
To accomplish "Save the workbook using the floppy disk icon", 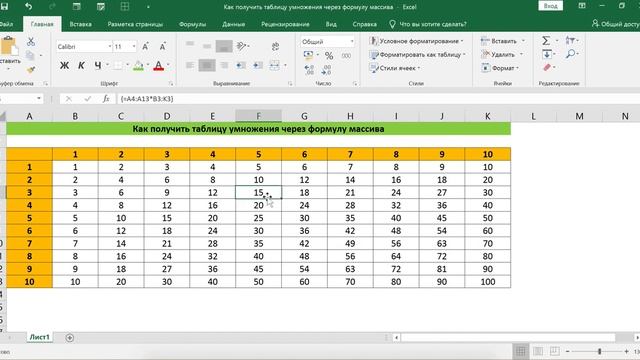I will (x=4, y=7).
